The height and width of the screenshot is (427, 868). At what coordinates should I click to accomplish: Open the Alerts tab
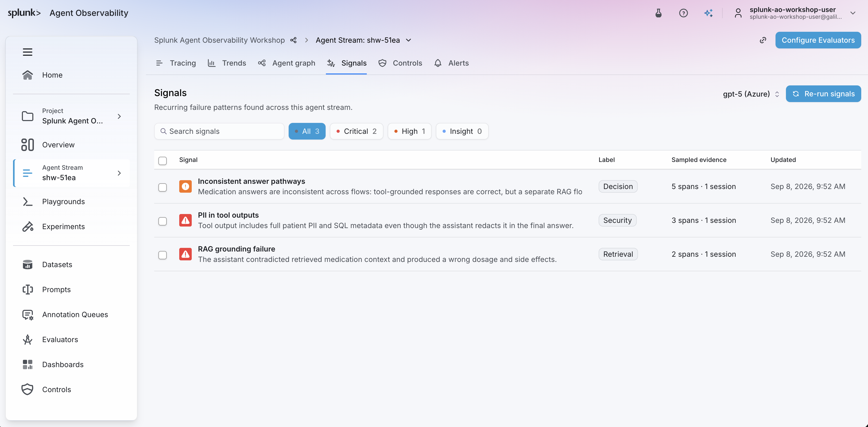pyautogui.click(x=451, y=63)
